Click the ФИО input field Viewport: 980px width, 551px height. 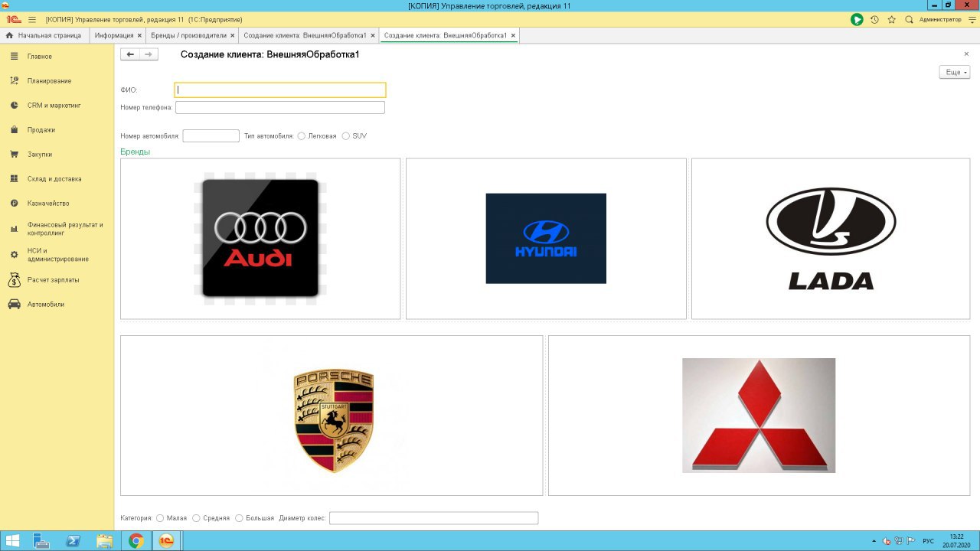(x=280, y=90)
